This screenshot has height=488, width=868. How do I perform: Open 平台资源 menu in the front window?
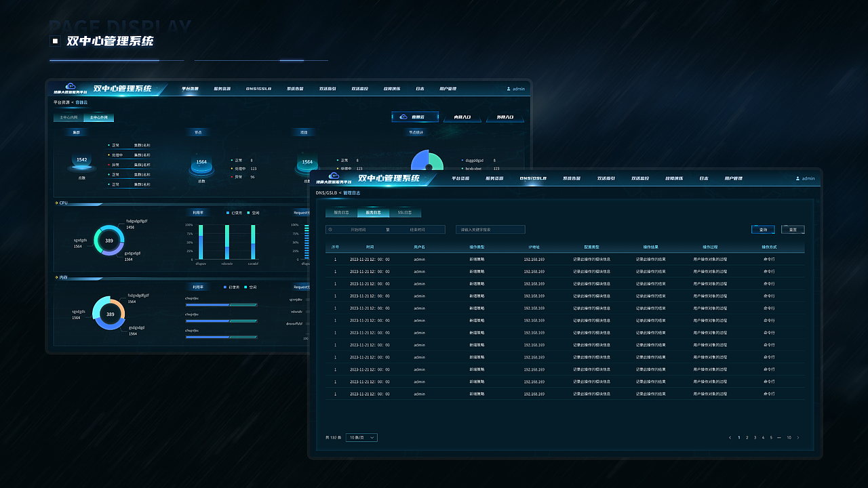click(x=460, y=178)
